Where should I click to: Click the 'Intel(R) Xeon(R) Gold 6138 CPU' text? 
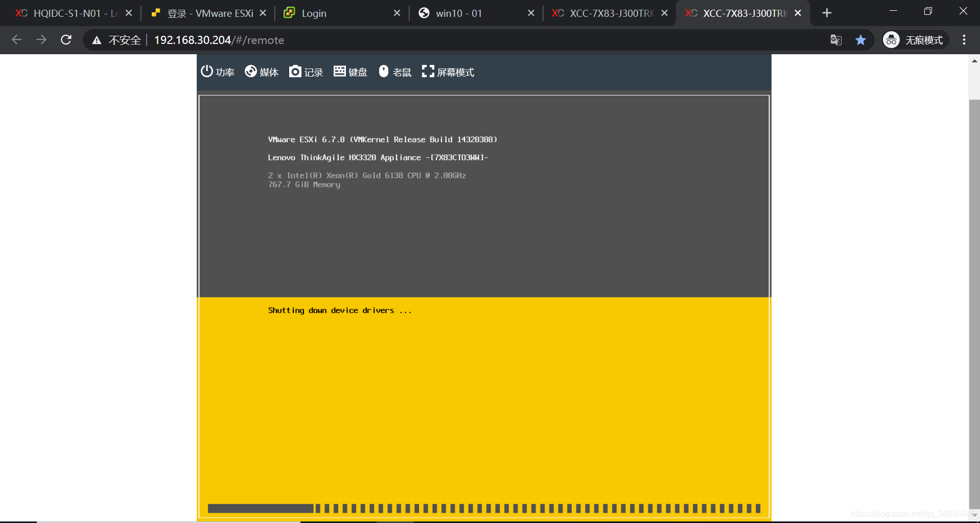tap(367, 175)
